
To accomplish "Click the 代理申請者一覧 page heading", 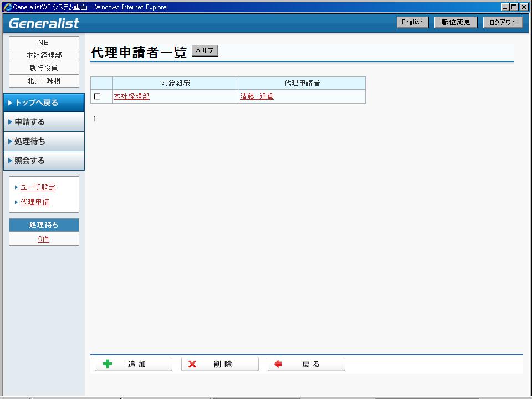I will point(139,53).
